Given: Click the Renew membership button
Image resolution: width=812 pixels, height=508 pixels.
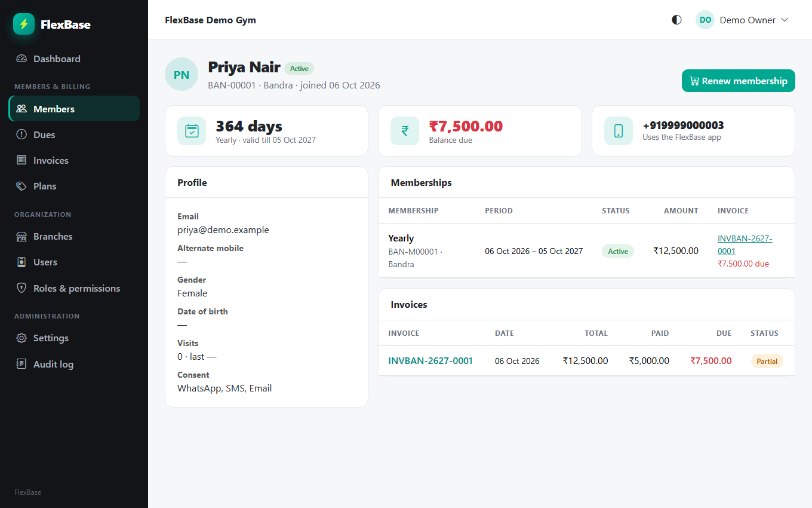Looking at the screenshot, I should pos(739,81).
